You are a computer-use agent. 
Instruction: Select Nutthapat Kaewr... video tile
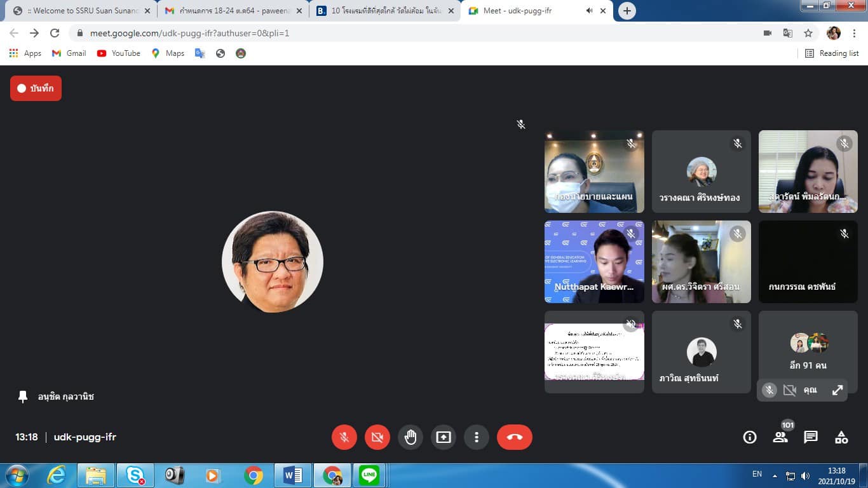tap(594, 262)
